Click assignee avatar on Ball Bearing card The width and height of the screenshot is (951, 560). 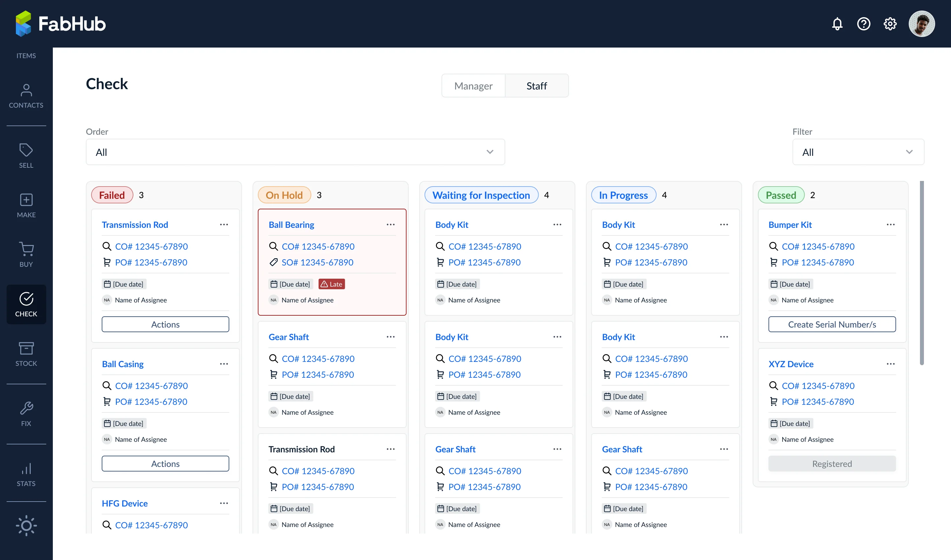coord(274,300)
